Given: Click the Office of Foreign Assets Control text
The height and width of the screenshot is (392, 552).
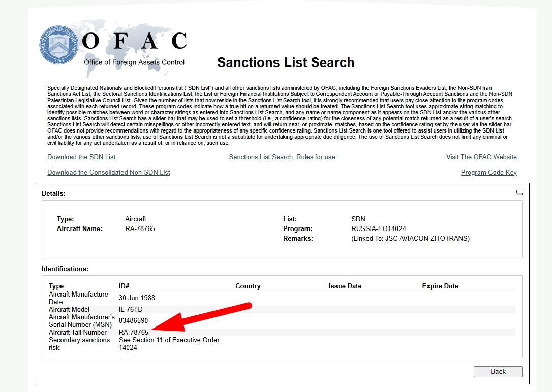Looking at the screenshot, I should pos(134,62).
